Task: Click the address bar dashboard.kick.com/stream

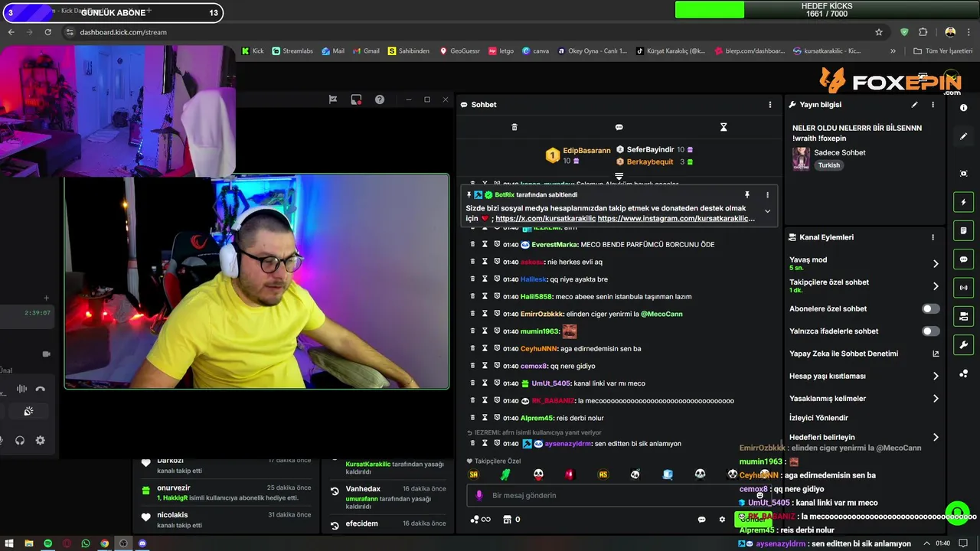Action: click(122, 32)
